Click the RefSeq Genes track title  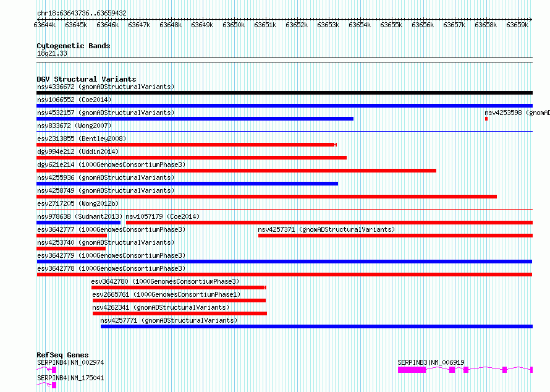point(62,355)
